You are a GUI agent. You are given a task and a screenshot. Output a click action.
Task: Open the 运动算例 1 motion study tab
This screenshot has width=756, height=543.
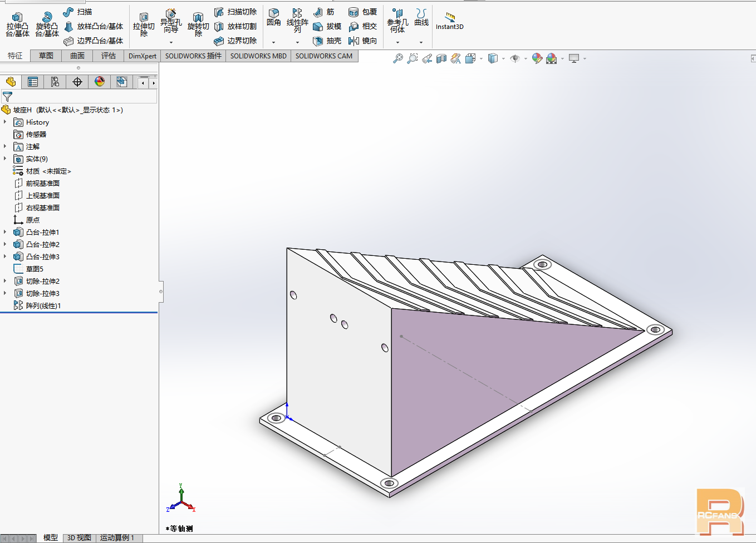117,537
